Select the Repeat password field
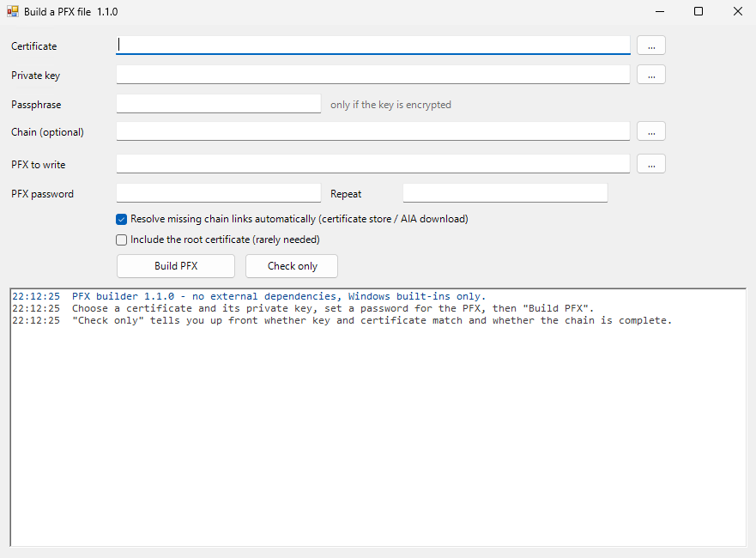 tap(505, 193)
